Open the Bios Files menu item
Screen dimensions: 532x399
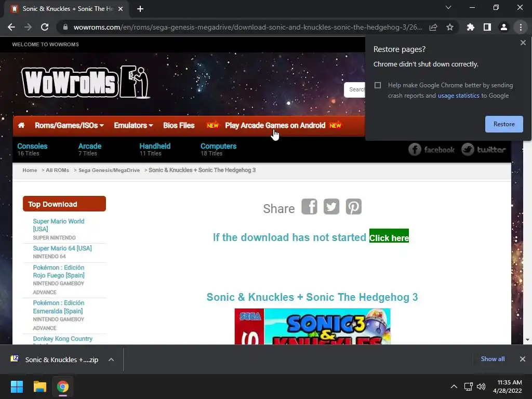(179, 126)
